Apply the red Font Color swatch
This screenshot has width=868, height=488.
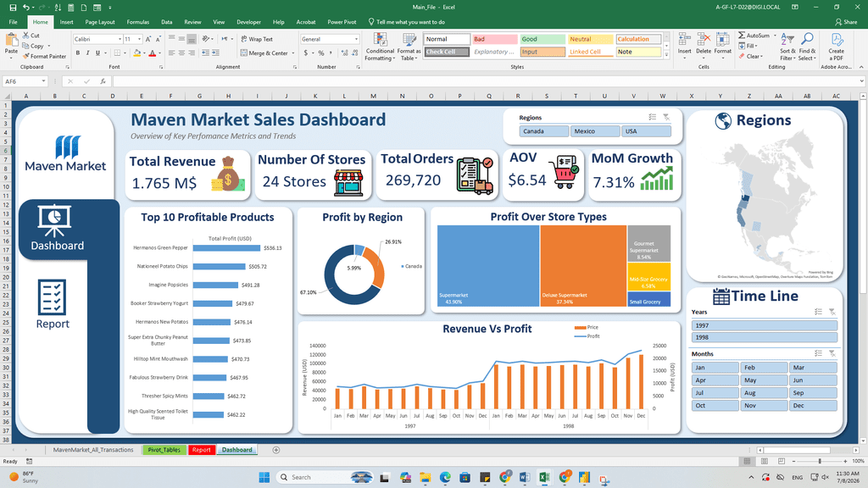(153, 53)
